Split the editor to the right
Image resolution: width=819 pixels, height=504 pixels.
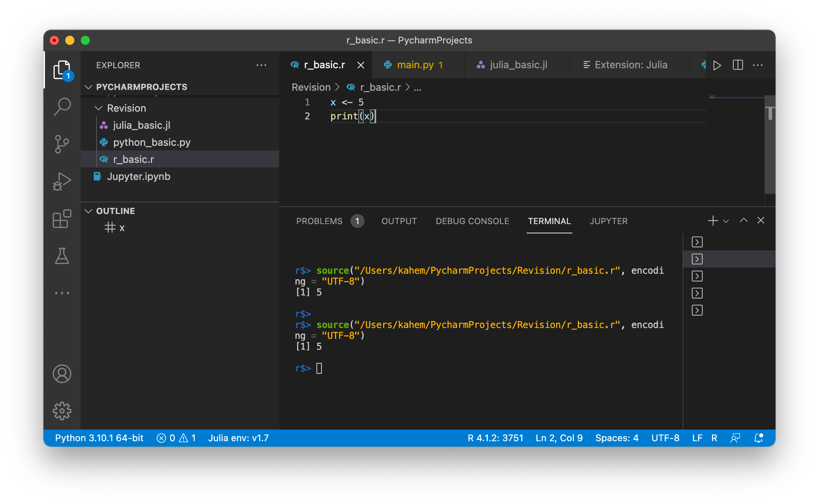[x=738, y=65]
